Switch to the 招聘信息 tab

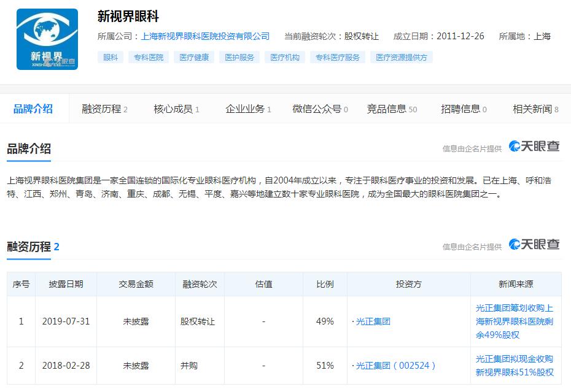[464, 109]
